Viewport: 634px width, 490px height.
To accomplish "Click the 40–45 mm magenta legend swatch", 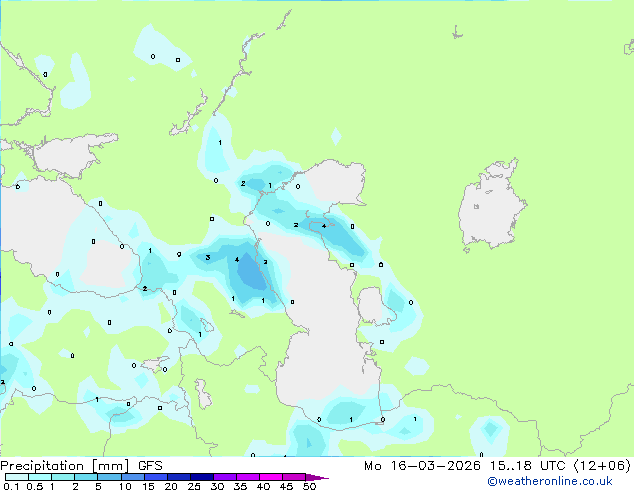I will pyautogui.click(x=271, y=477).
